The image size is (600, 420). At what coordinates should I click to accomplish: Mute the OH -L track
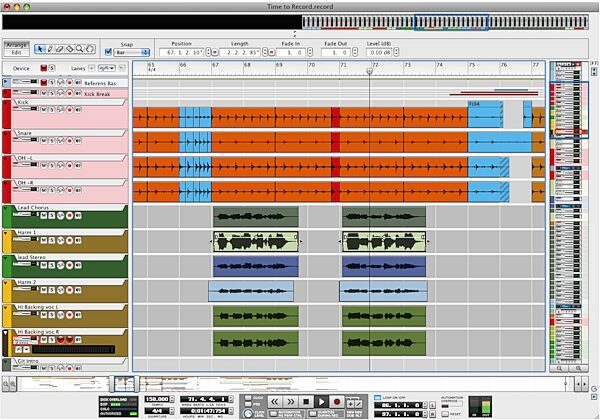44,166
